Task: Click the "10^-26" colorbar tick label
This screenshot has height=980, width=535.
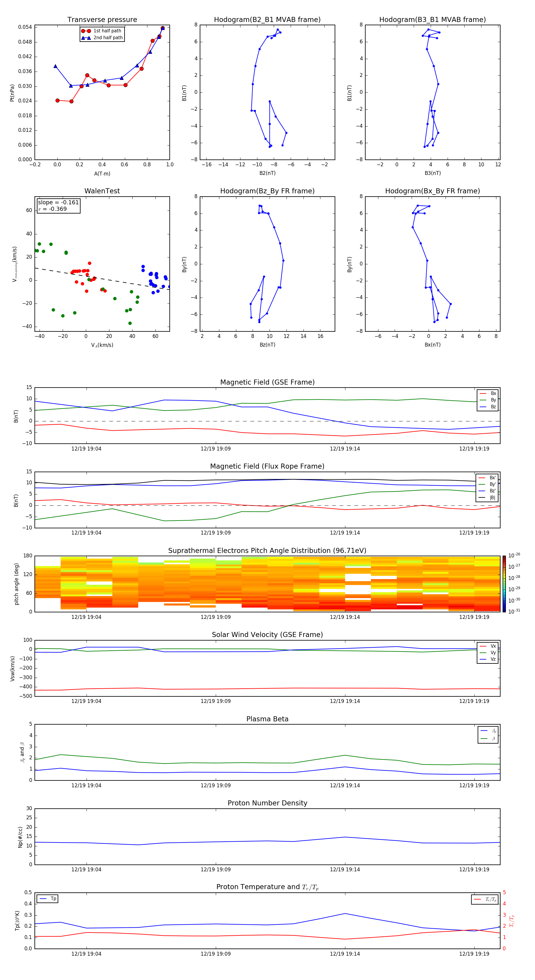Action: point(514,555)
